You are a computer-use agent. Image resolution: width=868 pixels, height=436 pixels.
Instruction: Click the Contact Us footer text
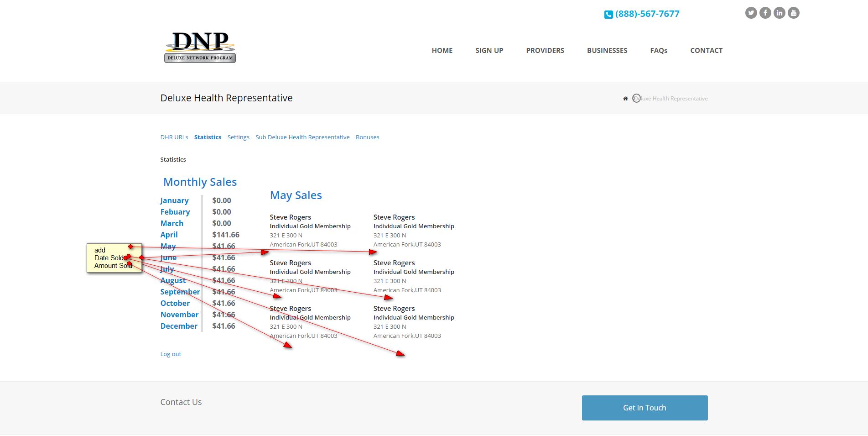tap(181, 402)
